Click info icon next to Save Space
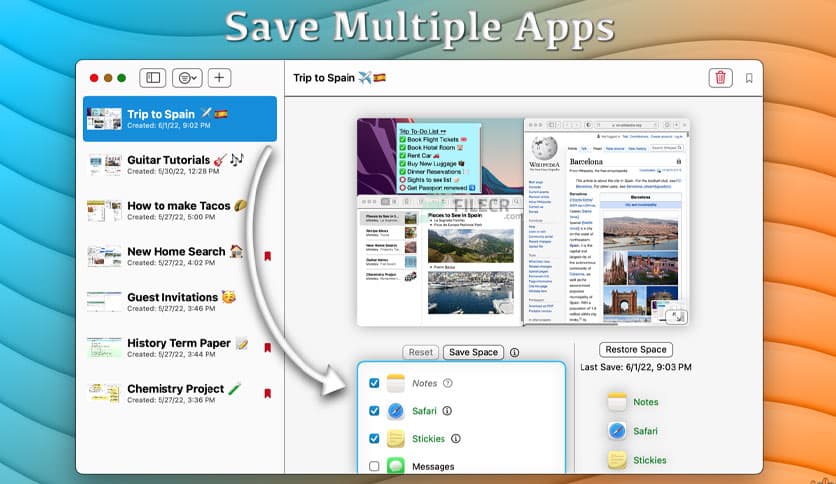The image size is (836, 484). (514, 352)
